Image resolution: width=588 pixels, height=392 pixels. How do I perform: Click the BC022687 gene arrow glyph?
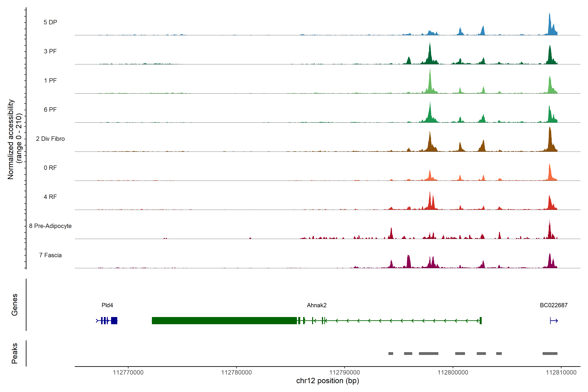pyautogui.click(x=554, y=320)
